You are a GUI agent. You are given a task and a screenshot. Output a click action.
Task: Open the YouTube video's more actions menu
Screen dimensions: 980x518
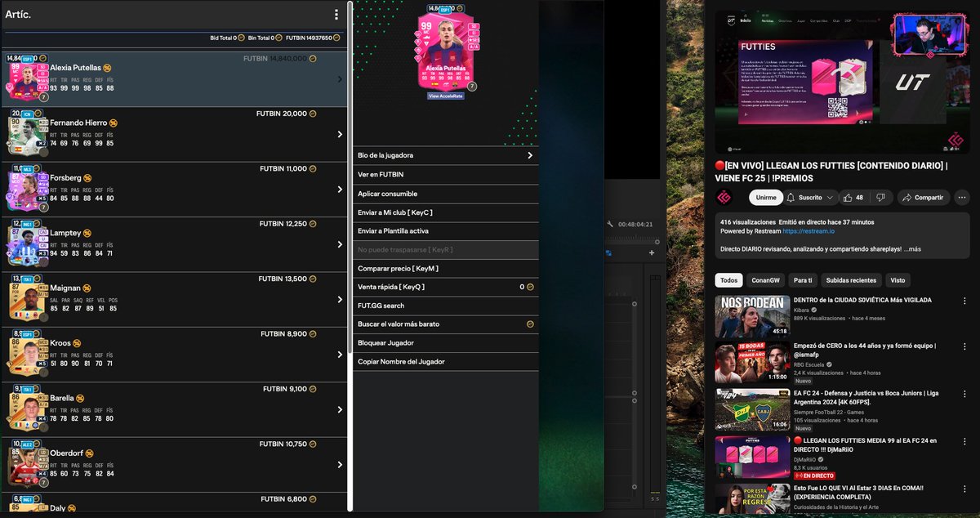961,197
